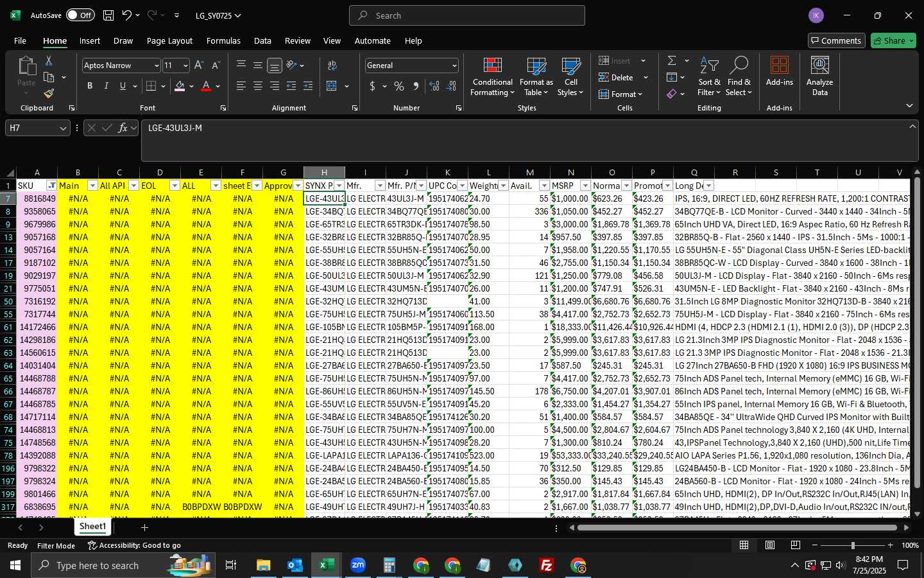The image size is (924, 578).
Task: Adjust the zoom slider handle
Action: tap(853, 545)
